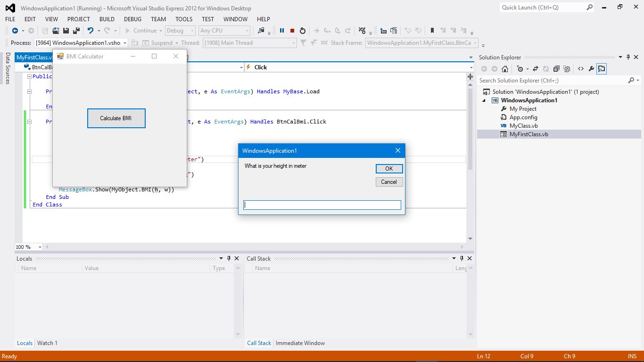Click the Solution Explorer Home icon
The height and width of the screenshot is (362, 644).
[x=504, y=69]
